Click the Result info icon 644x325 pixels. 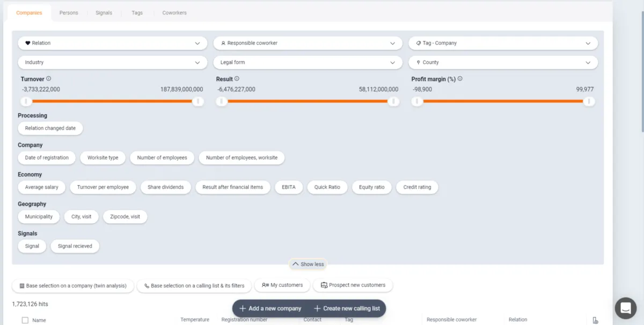coord(237,79)
